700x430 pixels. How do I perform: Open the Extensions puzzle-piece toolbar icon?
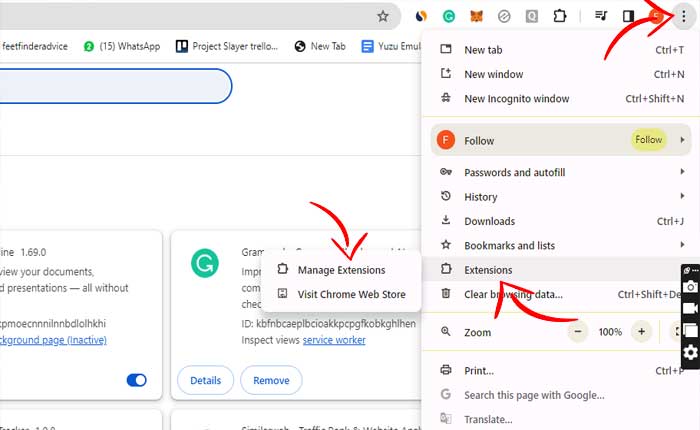(559, 17)
